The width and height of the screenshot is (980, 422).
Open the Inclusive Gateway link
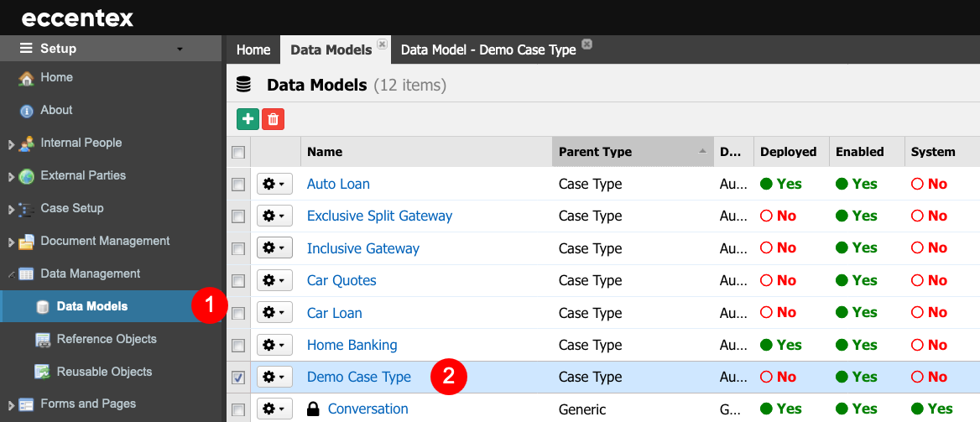click(363, 249)
